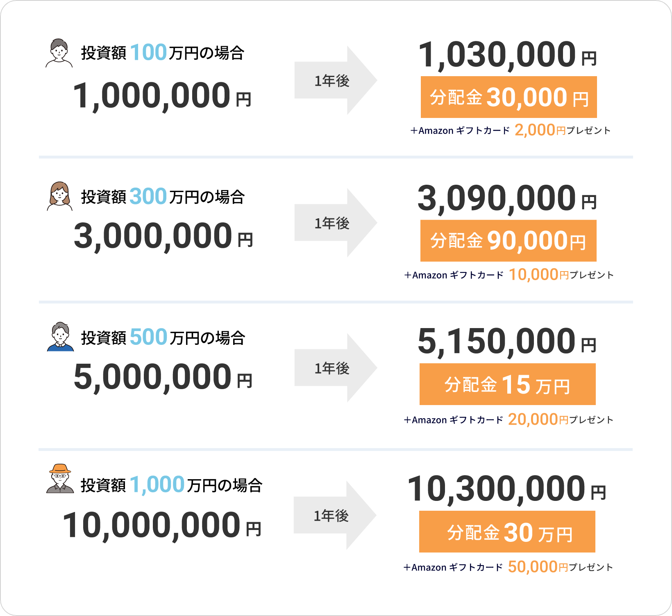Screen dimensions: 672x616
Task: Click the first 1年後 arrow
Action: pos(336,80)
